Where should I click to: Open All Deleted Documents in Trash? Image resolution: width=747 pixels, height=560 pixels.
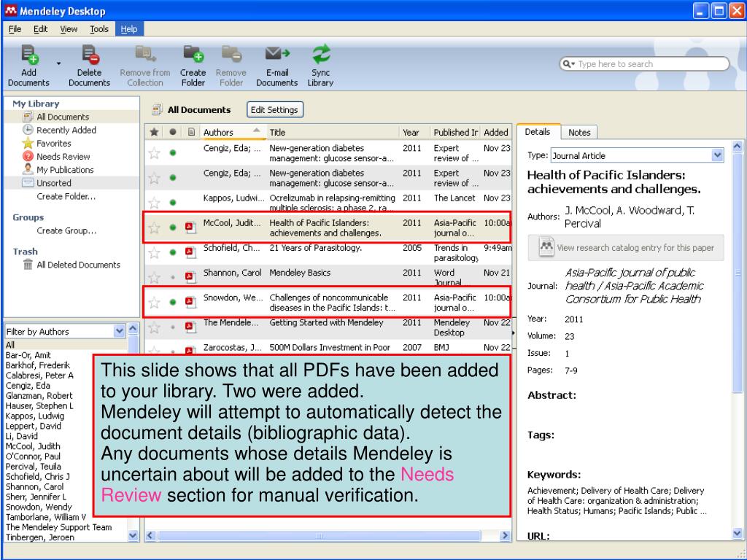pos(78,265)
